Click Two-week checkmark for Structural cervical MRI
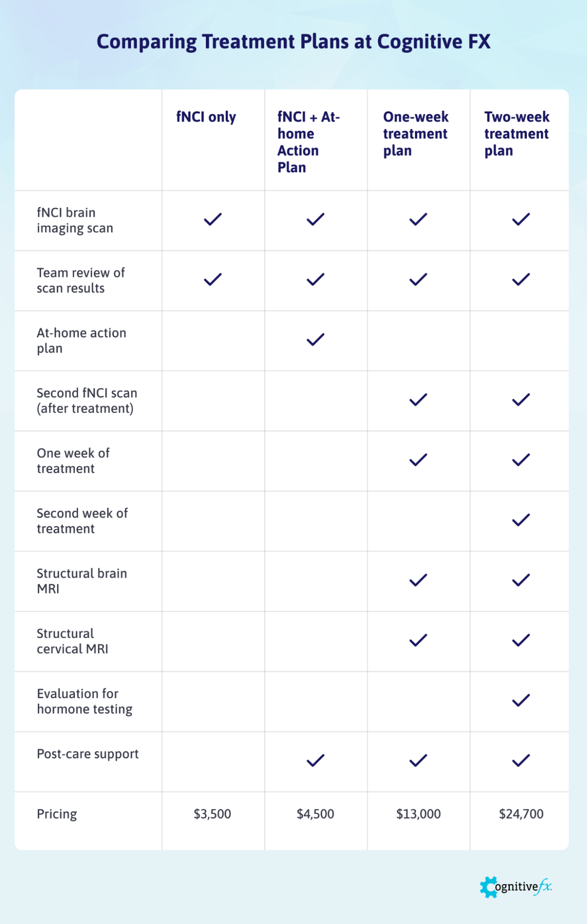The image size is (587, 924). point(521,640)
